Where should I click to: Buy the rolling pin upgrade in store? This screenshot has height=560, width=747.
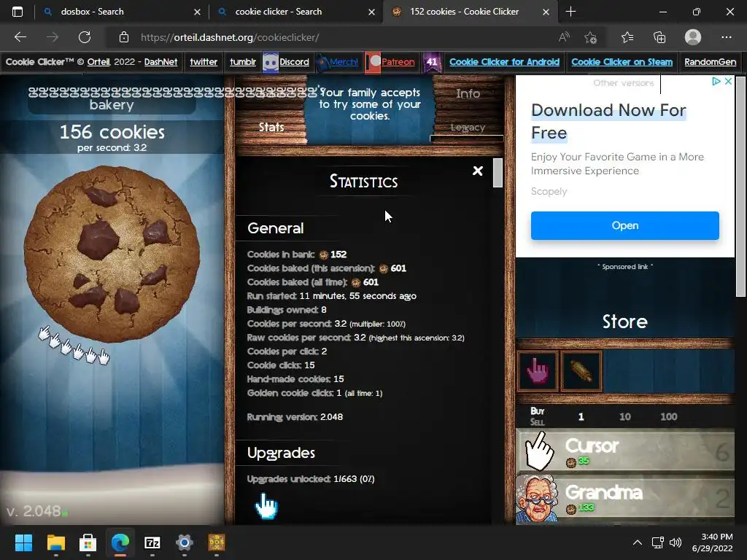[581, 371]
